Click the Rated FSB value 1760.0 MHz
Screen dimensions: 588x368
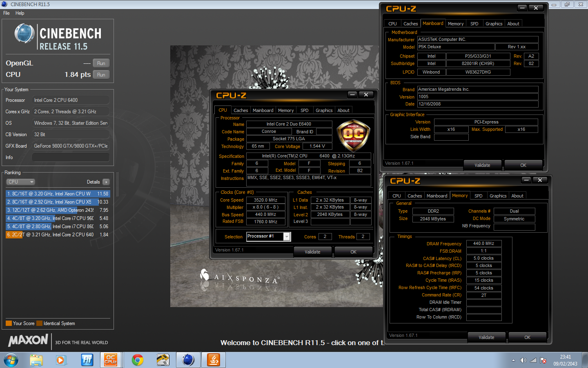click(265, 222)
